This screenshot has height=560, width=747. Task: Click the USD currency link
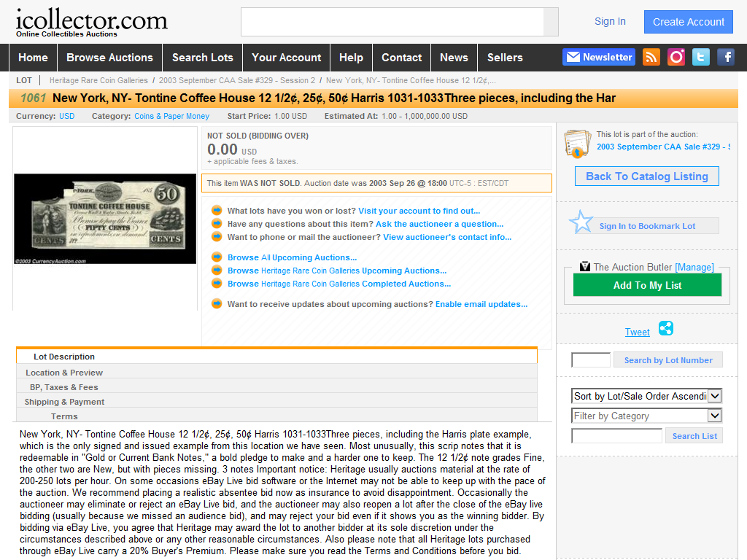(x=66, y=116)
